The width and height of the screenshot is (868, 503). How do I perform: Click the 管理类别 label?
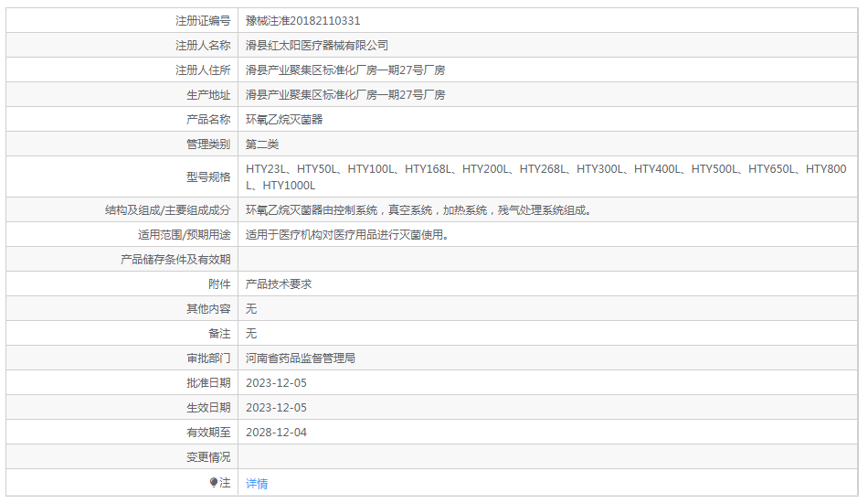tap(208, 144)
